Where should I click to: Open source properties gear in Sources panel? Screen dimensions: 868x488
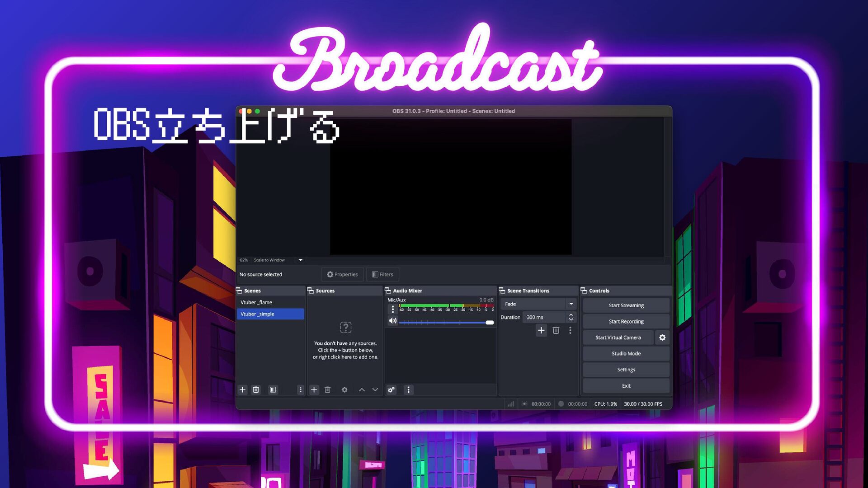(344, 389)
